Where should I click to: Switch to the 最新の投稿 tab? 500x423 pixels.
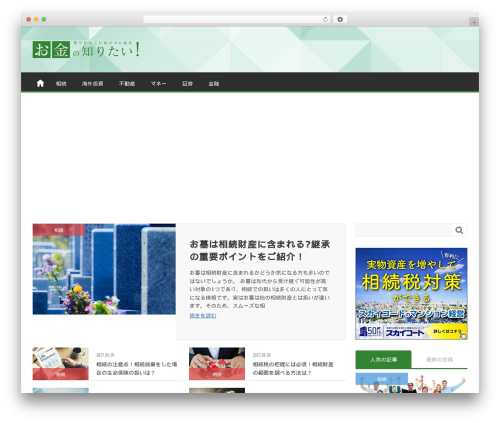(439, 360)
